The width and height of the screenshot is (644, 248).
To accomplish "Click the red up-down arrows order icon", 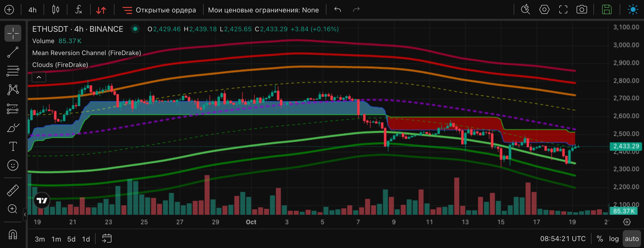I will [x=101, y=10].
